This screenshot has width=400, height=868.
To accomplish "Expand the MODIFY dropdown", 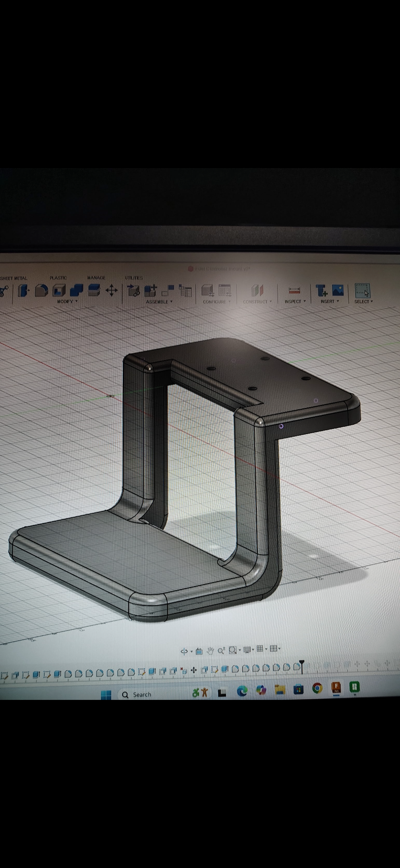I will pos(67,302).
